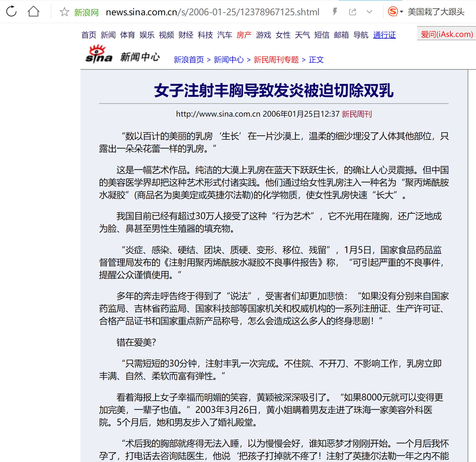The image size is (476, 462).
Task: Click the Sina logo
Action: 99,54
